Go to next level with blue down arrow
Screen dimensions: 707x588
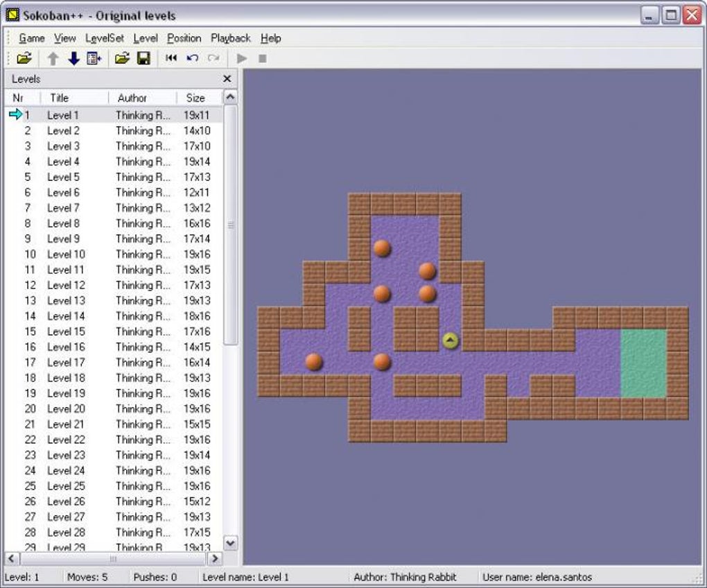73,58
